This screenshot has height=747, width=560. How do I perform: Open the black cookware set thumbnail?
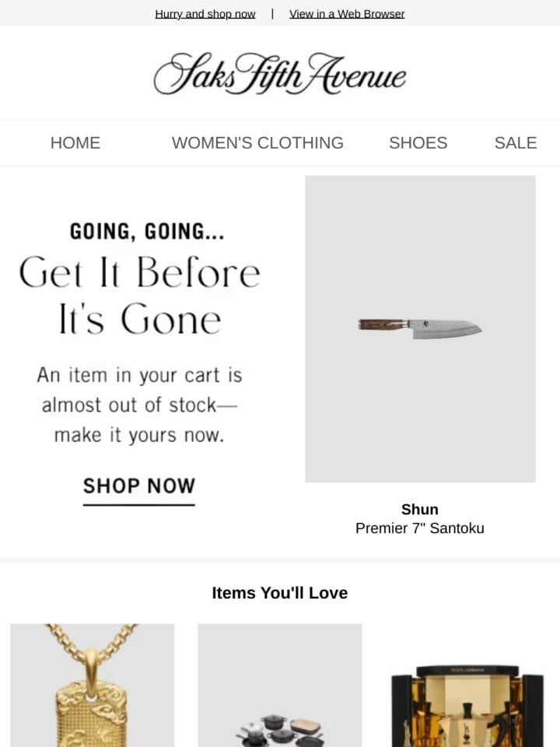tap(280, 686)
